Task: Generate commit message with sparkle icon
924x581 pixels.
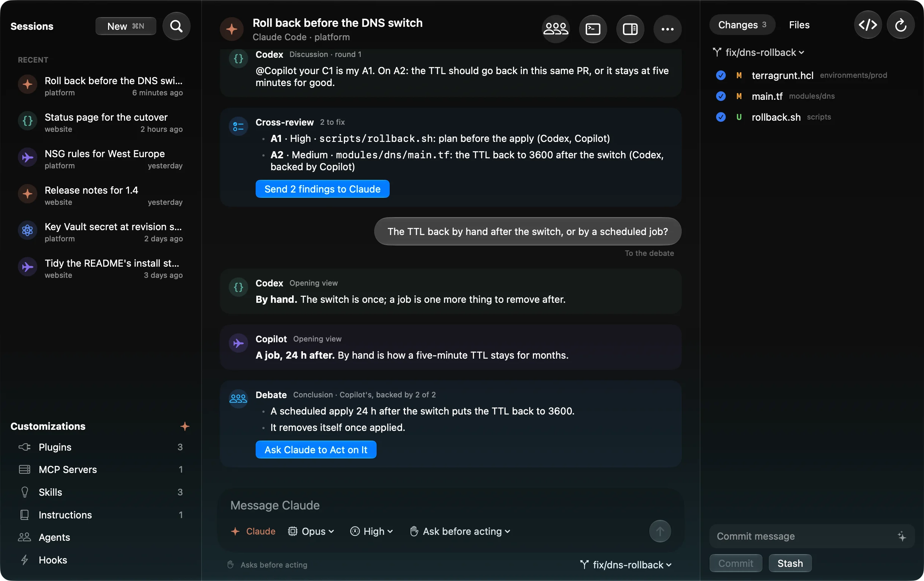Action: pos(901,536)
